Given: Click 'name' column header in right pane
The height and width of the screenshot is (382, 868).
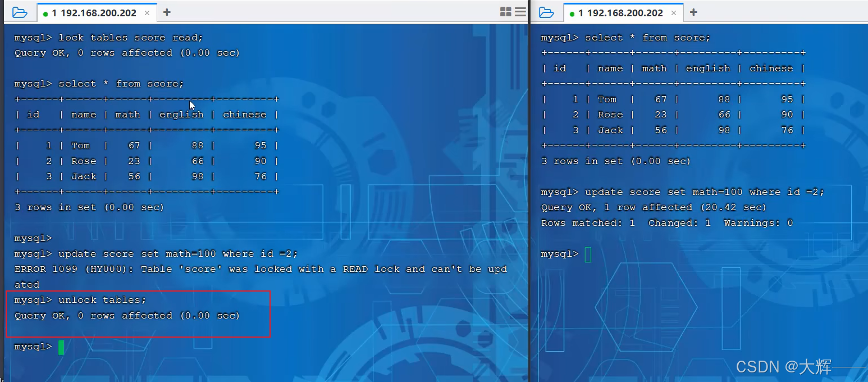Looking at the screenshot, I should [x=610, y=69].
